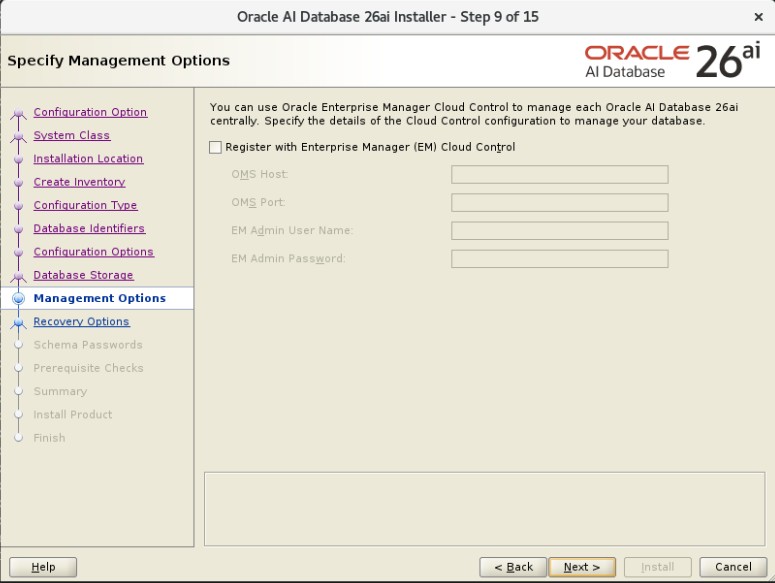Click the disabled Install button
The height and width of the screenshot is (583, 775).
point(657,567)
